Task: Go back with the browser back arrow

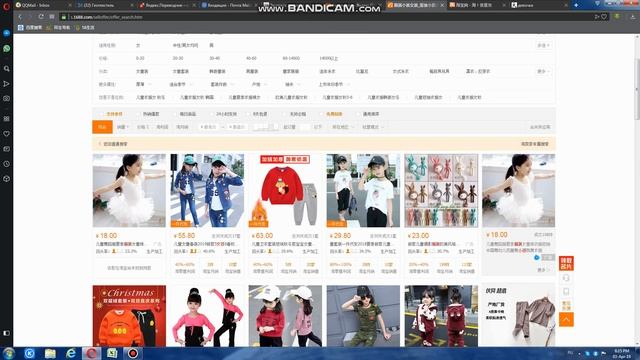Action: pyautogui.click(x=20, y=17)
